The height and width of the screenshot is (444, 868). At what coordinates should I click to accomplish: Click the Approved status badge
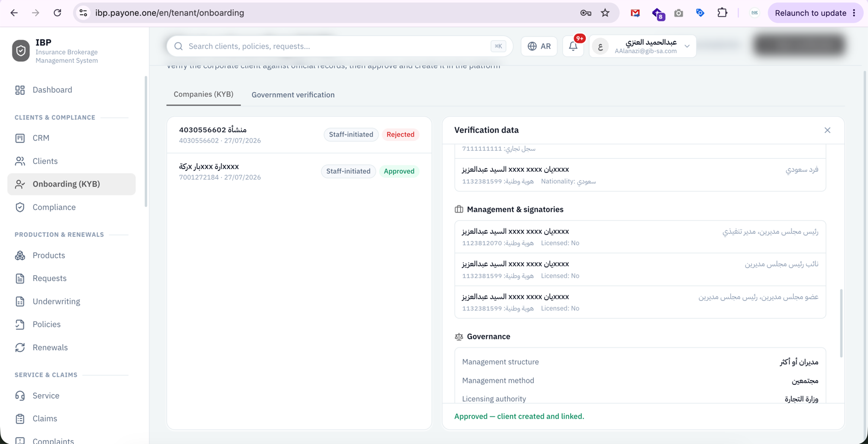coord(399,171)
